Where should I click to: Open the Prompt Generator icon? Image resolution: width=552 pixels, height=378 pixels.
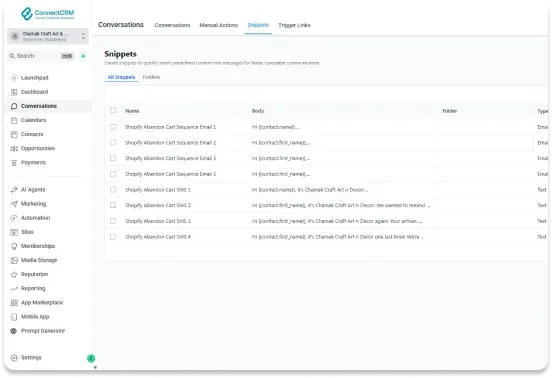coord(14,331)
